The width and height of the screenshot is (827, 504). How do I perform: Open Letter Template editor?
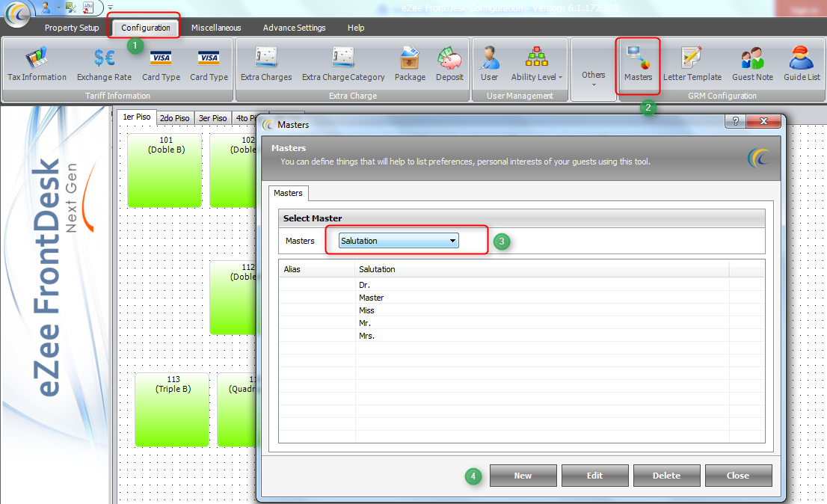pyautogui.click(x=692, y=64)
